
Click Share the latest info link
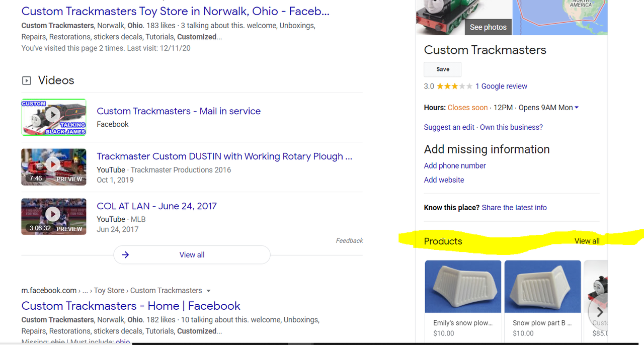(x=514, y=207)
